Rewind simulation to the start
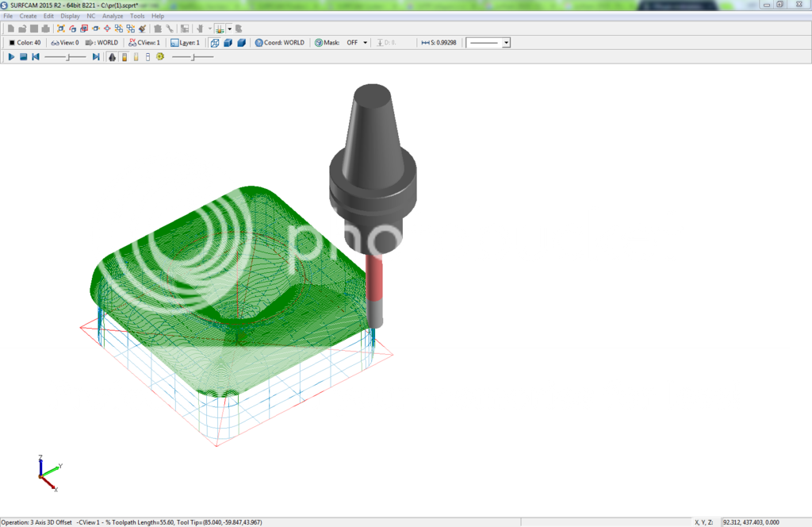The width and height of the screenshot is (812, 527). 35,57
